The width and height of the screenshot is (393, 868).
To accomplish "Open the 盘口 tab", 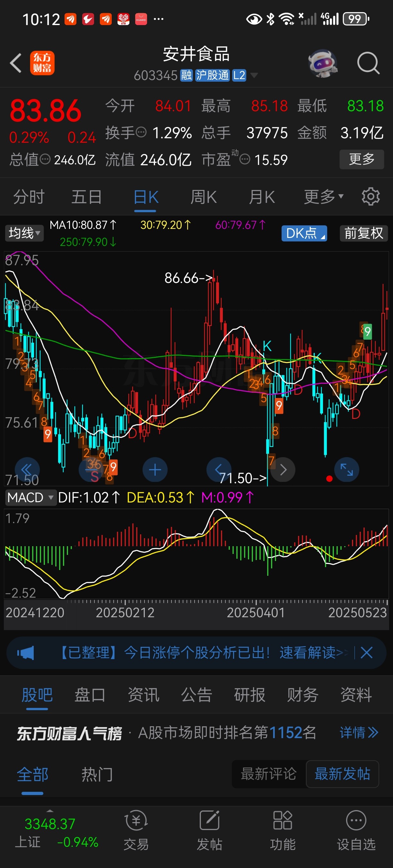I will (90, 694).
